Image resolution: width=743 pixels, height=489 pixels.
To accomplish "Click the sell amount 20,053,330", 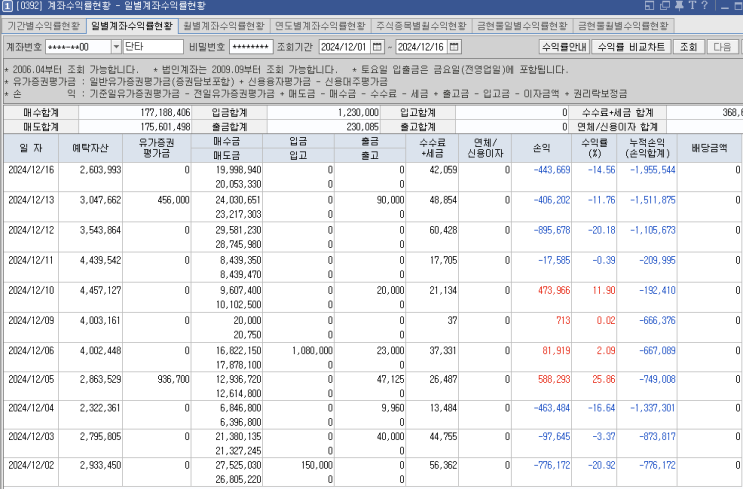I will point(238,184).
